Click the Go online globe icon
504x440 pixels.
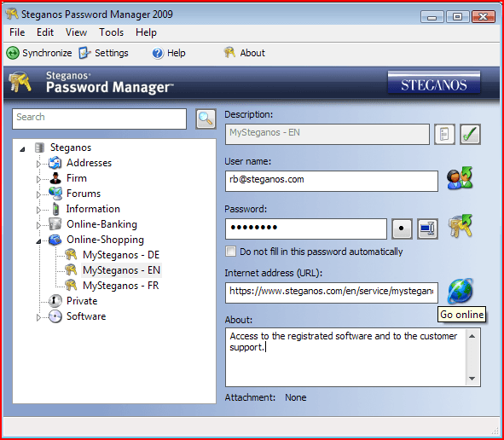460,291
